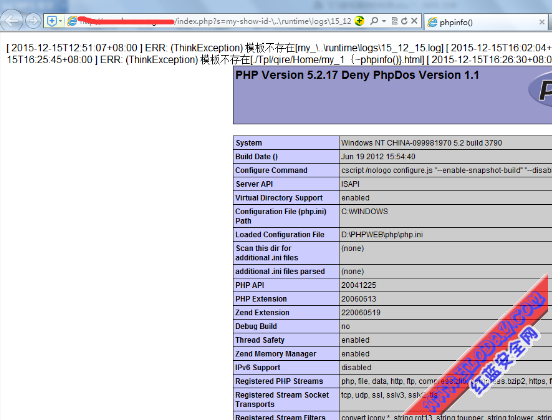
Task: Click the '220060519' value cell
Action: (361, 312)
